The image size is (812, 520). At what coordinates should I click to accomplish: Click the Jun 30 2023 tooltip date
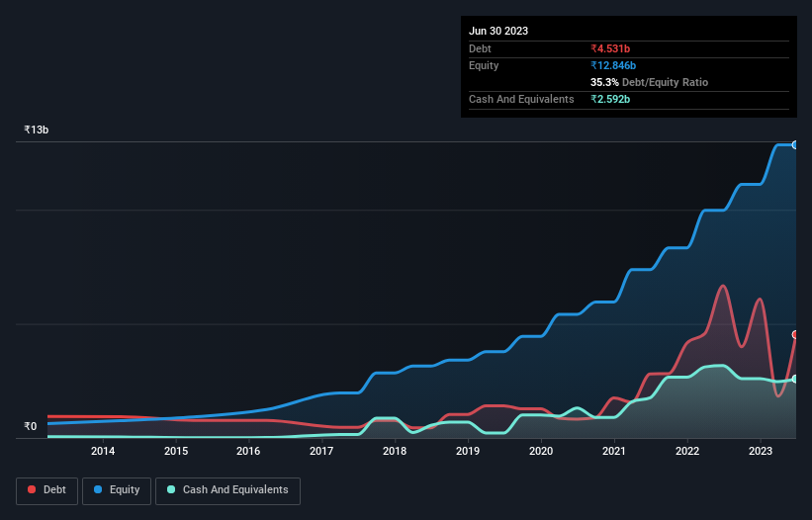click(498, 31)
